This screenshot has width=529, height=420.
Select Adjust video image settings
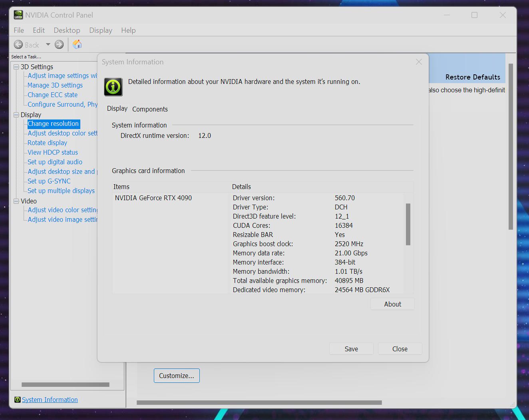[62, 219]
